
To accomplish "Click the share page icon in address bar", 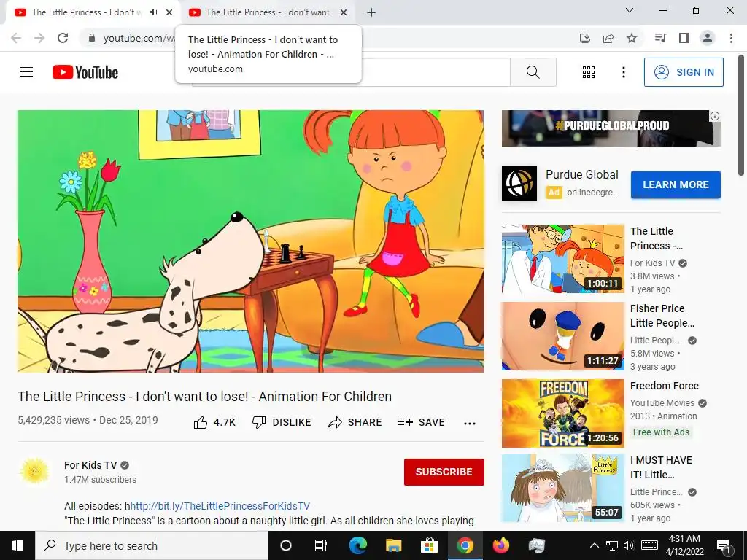I will [608, 38].
